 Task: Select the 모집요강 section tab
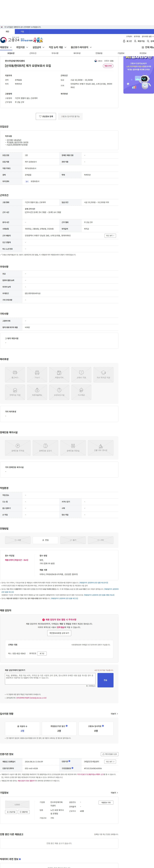coord(11,53)
